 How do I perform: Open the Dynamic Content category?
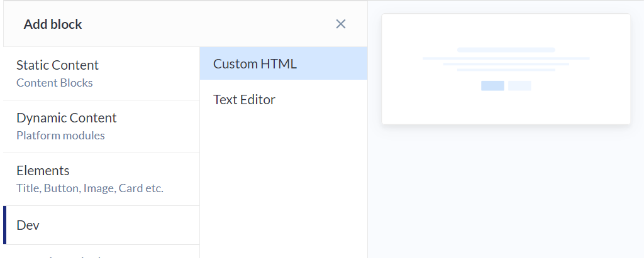[101, 126]
